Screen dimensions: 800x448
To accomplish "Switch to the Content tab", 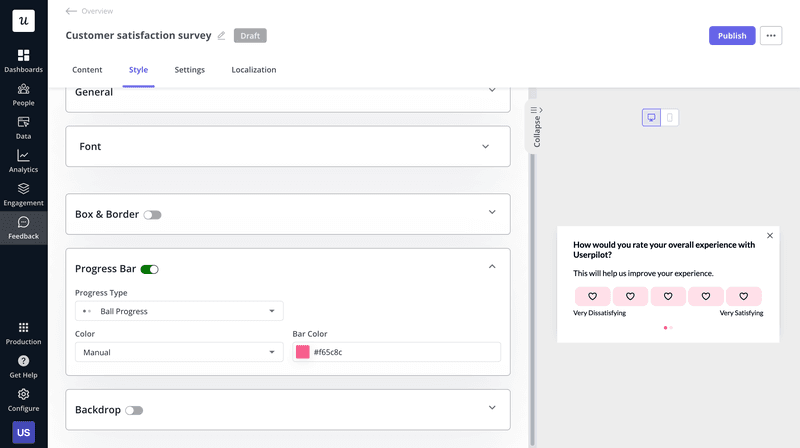I will point(87,70).
